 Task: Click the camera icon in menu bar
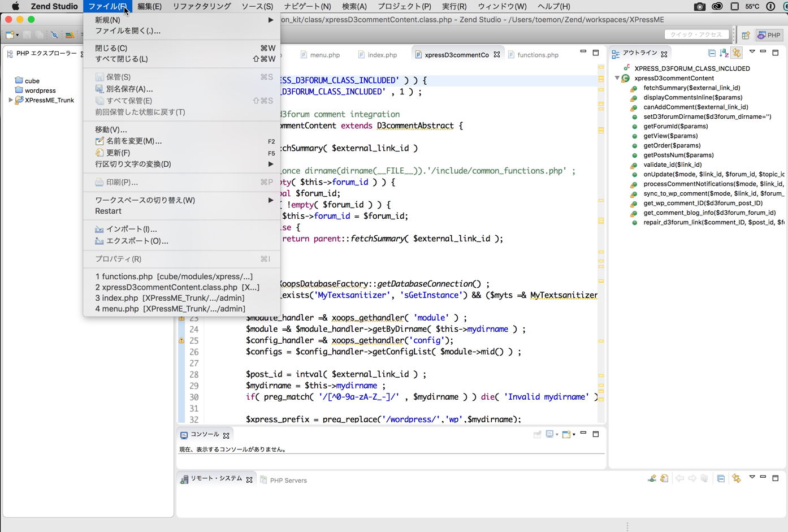tap(700, 6)
